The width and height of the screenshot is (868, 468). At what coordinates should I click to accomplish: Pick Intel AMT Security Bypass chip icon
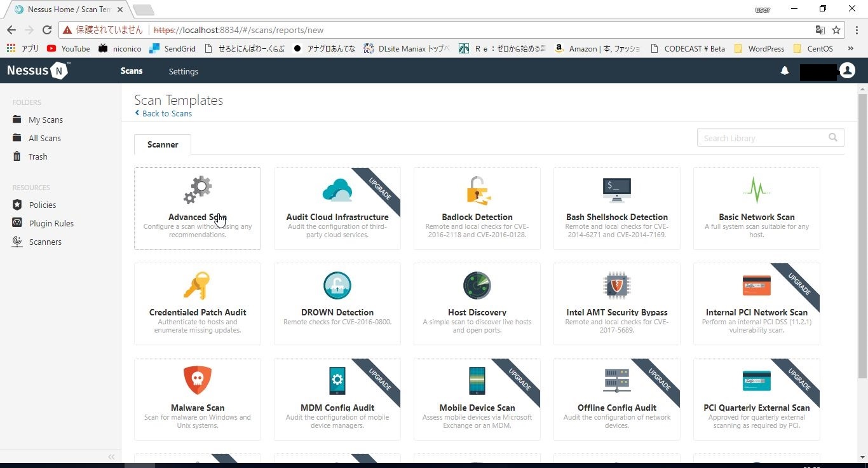(617, 286)
